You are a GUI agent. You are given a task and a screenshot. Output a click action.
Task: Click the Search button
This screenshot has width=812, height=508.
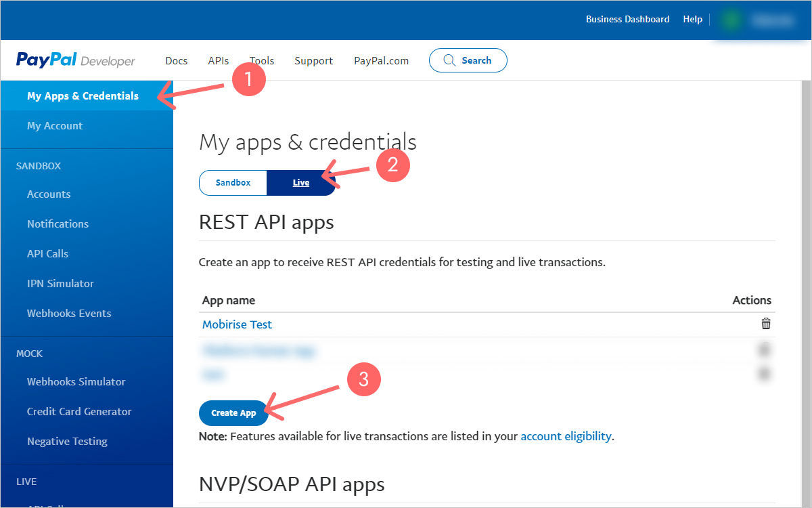coord(468,60)
